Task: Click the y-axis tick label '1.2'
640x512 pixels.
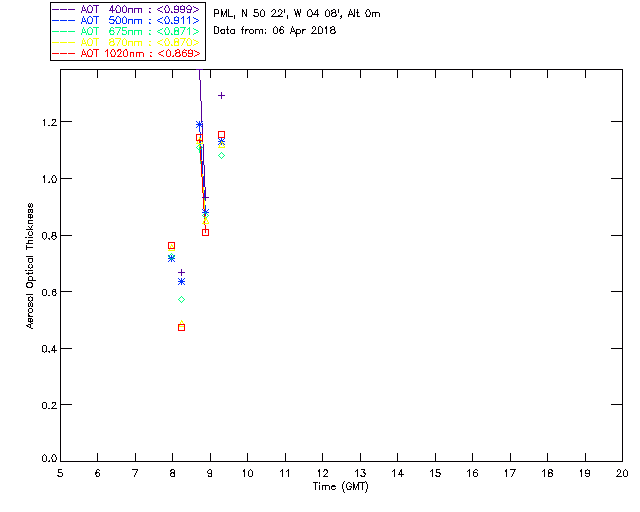Action: coord(49,122)
